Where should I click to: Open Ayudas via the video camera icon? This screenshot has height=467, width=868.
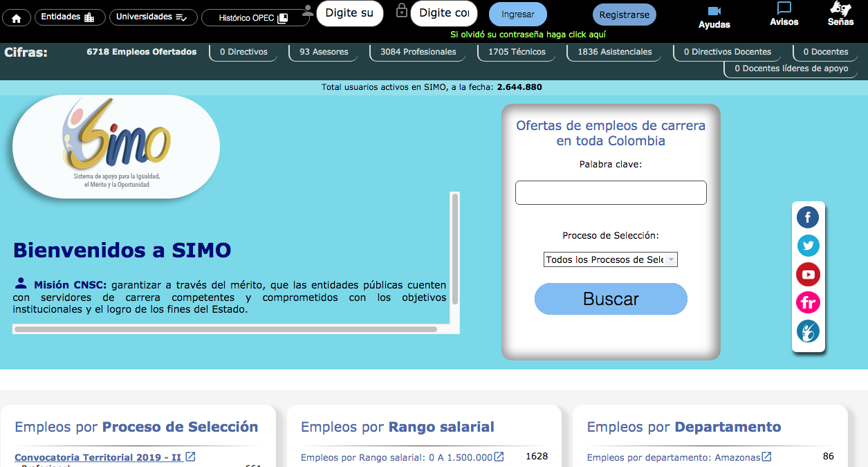pos(714,10)
